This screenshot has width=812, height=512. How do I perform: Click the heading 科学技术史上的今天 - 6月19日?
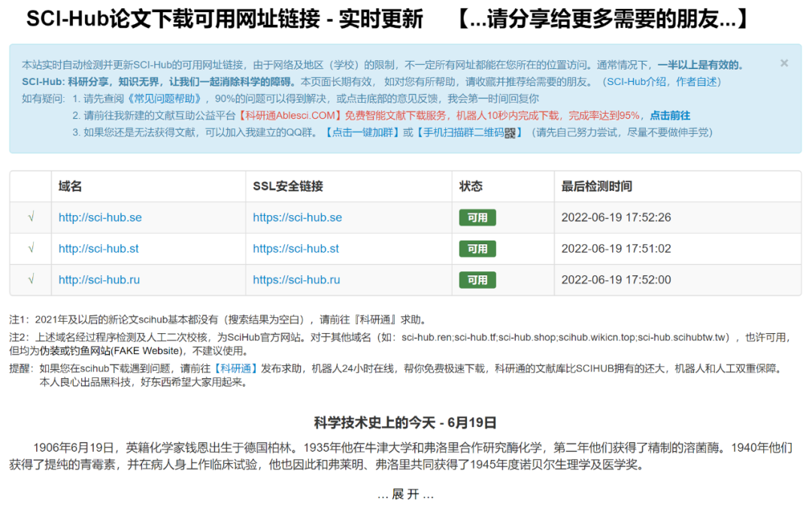(x=405, y=423)
